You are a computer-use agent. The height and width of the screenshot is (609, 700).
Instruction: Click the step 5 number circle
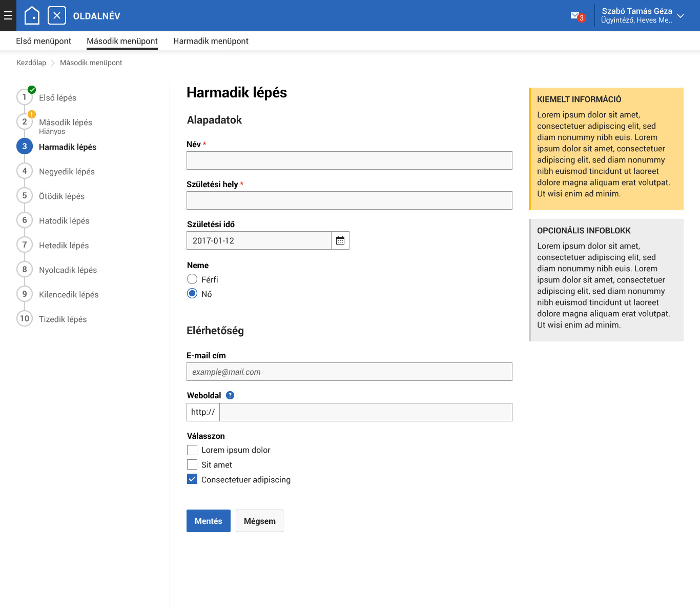[x=25, y=195]
